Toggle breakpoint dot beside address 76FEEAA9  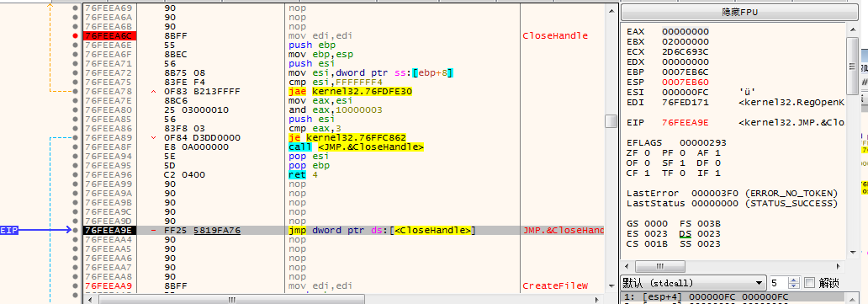pos(75,285)
